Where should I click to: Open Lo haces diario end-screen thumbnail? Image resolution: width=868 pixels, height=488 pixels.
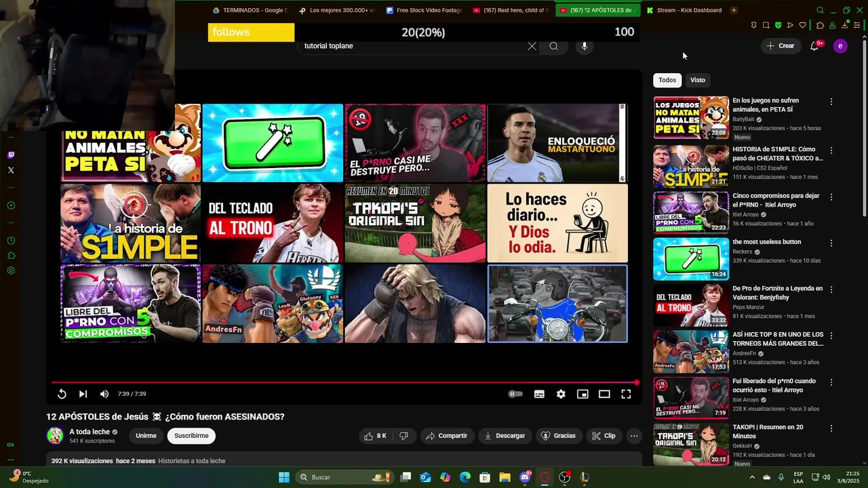point(557,223)
